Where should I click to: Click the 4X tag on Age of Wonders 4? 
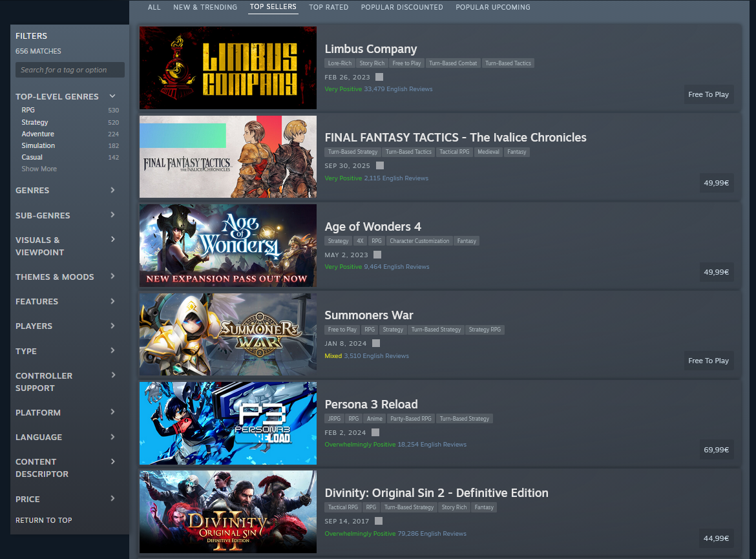coord(360,240)
